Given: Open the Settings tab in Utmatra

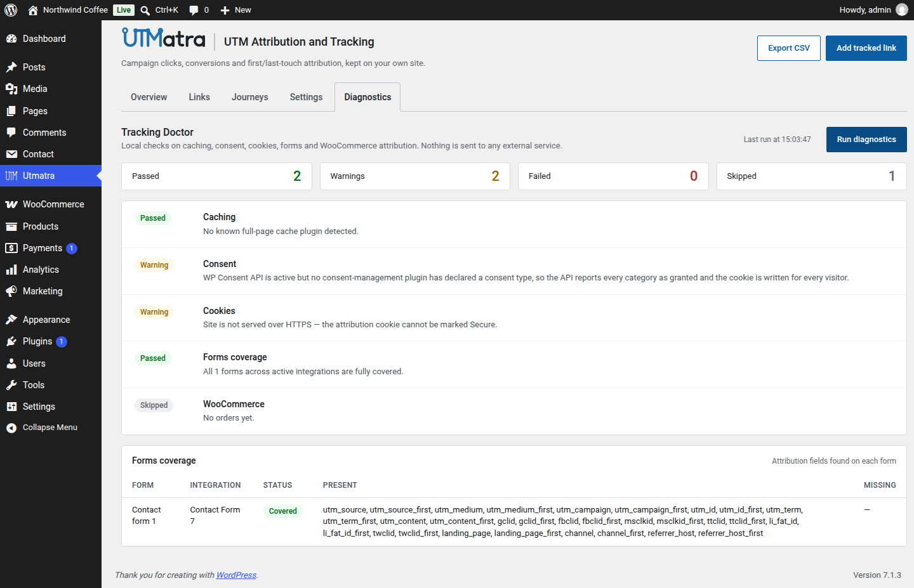Looking at the screenshot, I should [306, 97].
